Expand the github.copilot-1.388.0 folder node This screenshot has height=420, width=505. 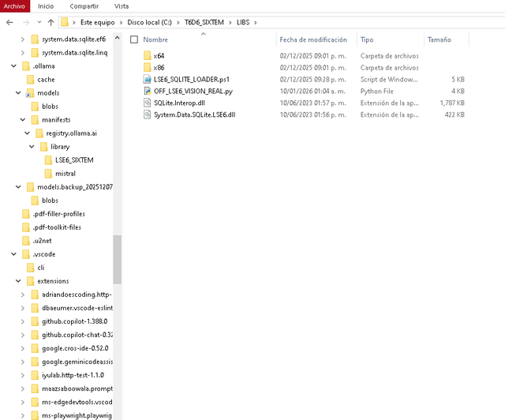(23, 321)
